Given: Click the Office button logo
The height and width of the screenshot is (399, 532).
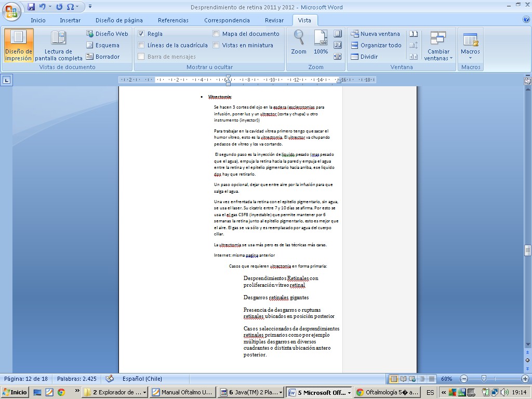Looking at the screenshot, I should (x=11, y=11).
